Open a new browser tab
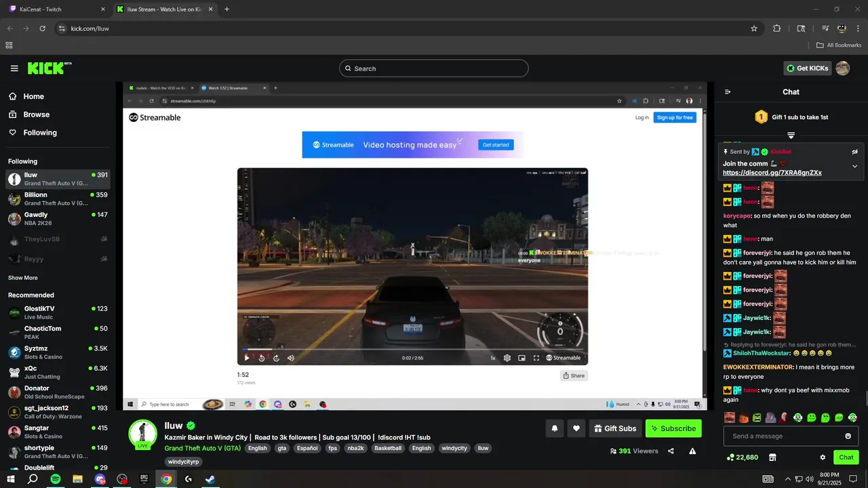 [226, 9]
